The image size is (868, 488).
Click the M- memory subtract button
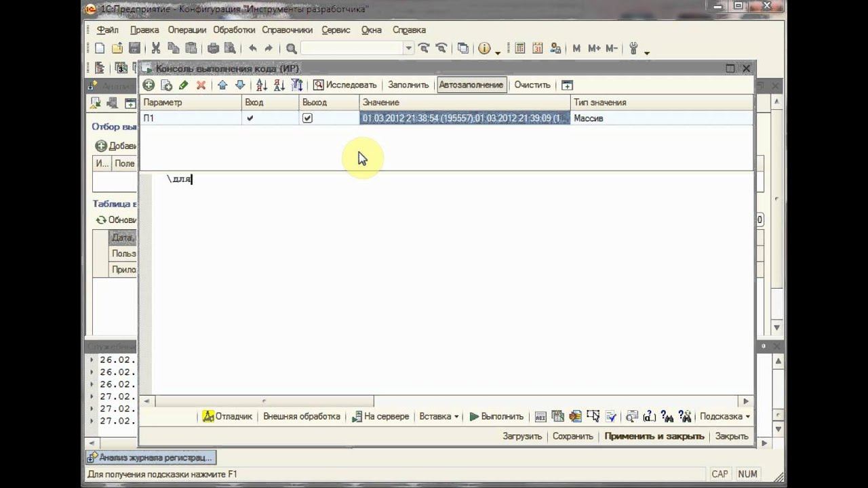pyautogui.click(x=612, y=48)
